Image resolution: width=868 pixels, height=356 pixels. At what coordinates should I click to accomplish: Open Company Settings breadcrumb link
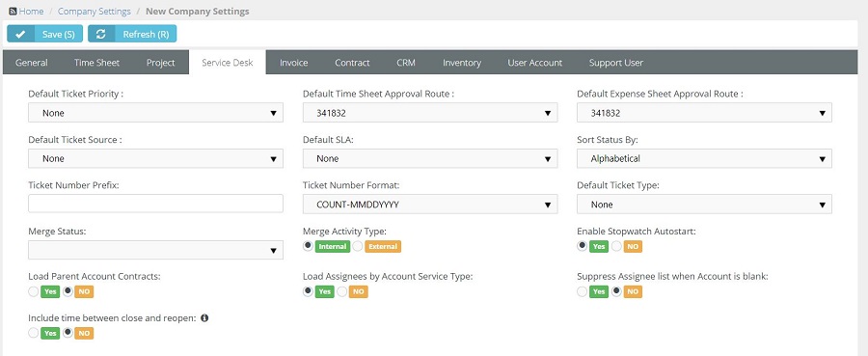[x=95, y=11]
